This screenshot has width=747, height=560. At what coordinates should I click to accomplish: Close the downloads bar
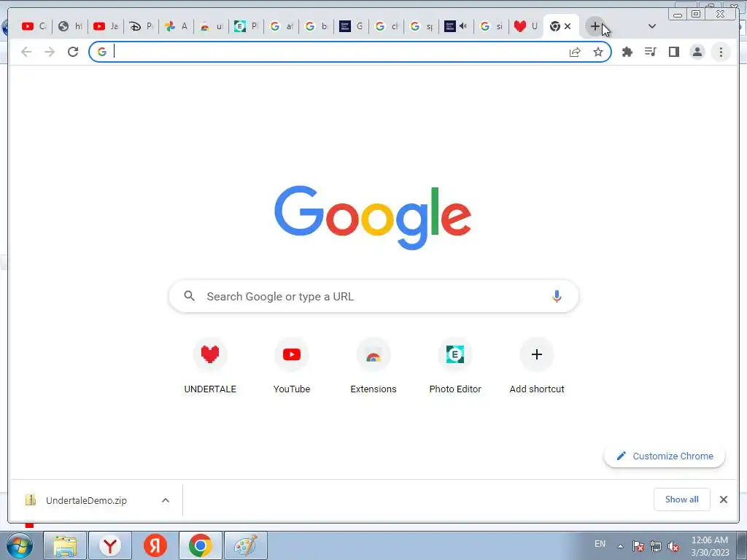[x=723, y=499]
